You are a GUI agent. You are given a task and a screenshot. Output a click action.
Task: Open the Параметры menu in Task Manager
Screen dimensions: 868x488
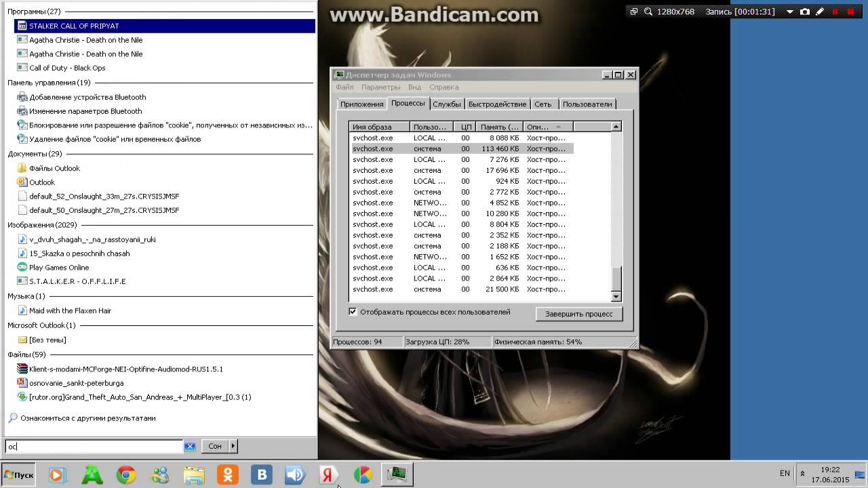pyautogui.click(x=381, y=87)
